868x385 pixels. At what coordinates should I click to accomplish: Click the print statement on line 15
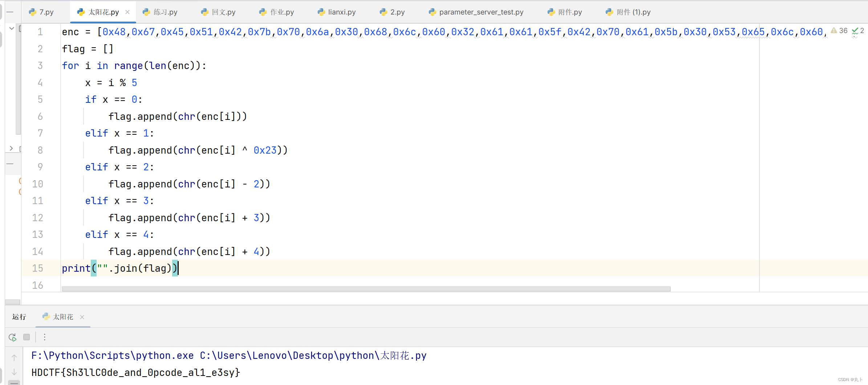click(x=119, y=268)
